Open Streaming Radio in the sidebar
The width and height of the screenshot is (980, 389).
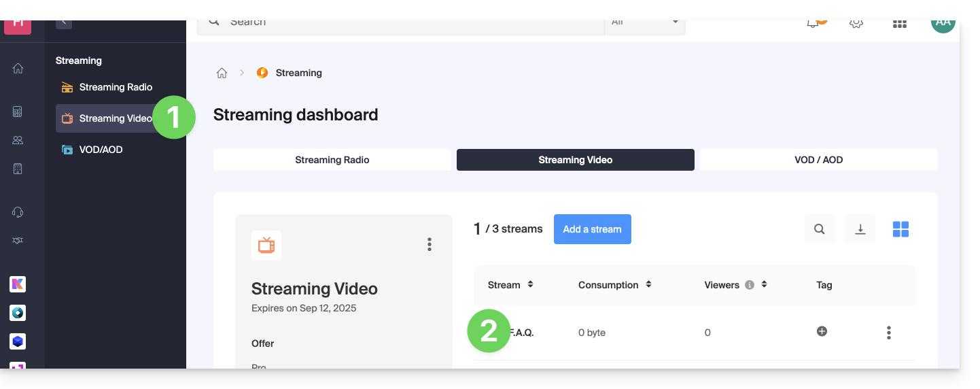[x=115, y=87]
